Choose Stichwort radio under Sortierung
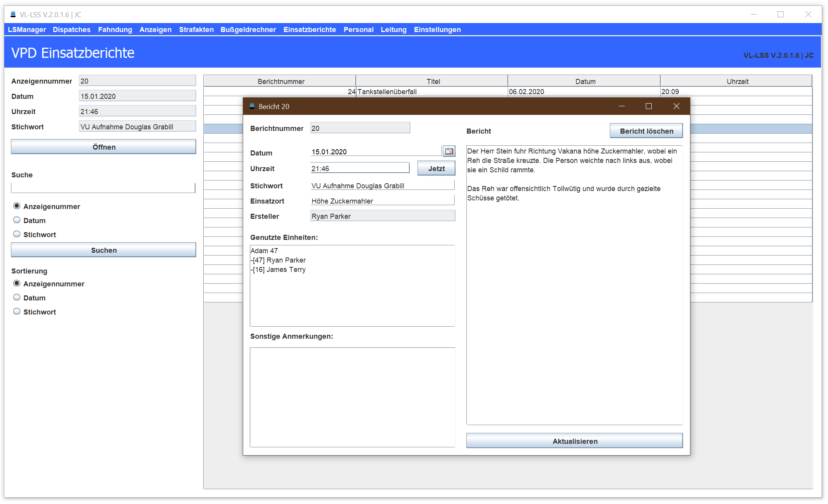The height and width of the screenshot is (504, 828). 17,311
